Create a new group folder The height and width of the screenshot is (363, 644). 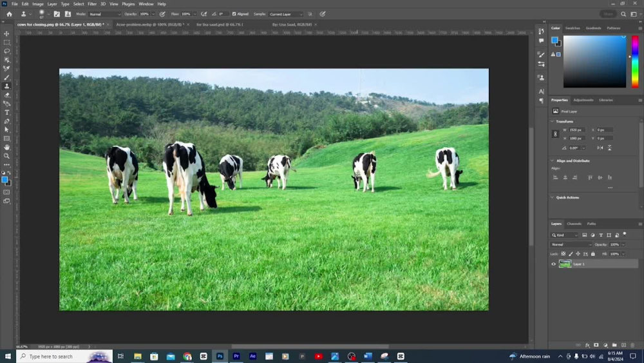[614, 345]
